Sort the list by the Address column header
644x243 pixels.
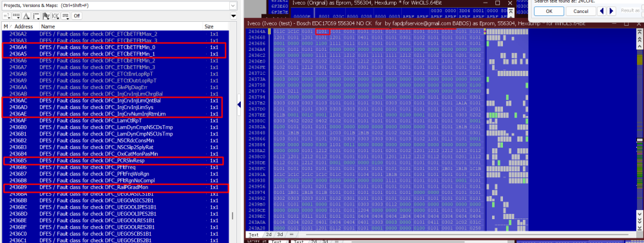(x=24, y=26)
